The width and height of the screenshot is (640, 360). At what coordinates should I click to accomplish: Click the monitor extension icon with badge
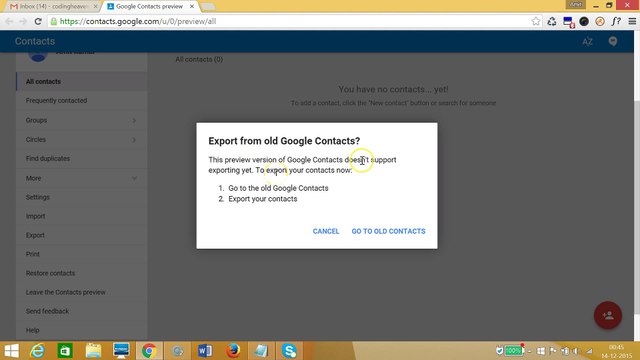click(x=568, y=22)
